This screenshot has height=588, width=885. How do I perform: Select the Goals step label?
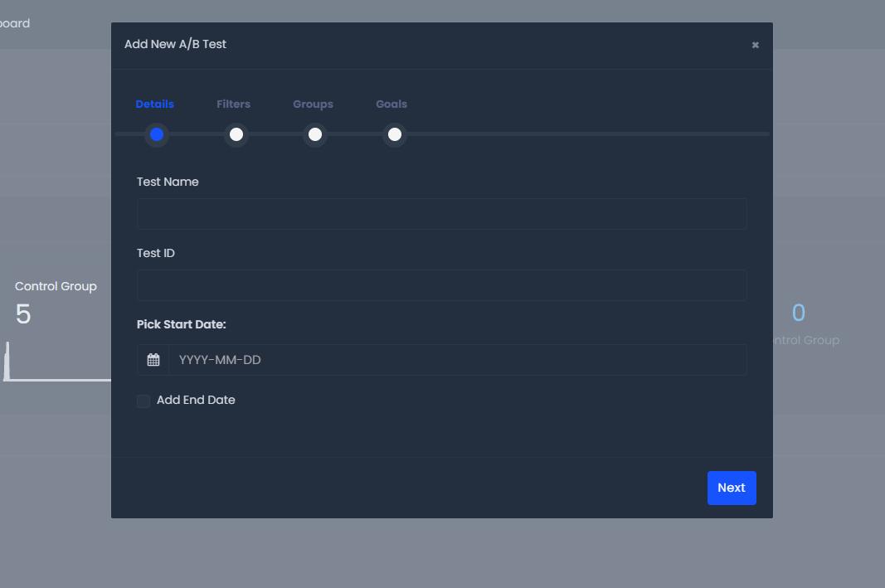pos(391,104)
